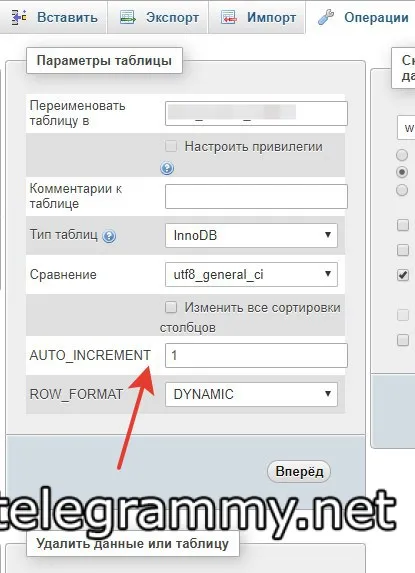Viewport: 415px width, 573px height.
Task: Click the wrench icon for Операции
Action: coord(326,18)
